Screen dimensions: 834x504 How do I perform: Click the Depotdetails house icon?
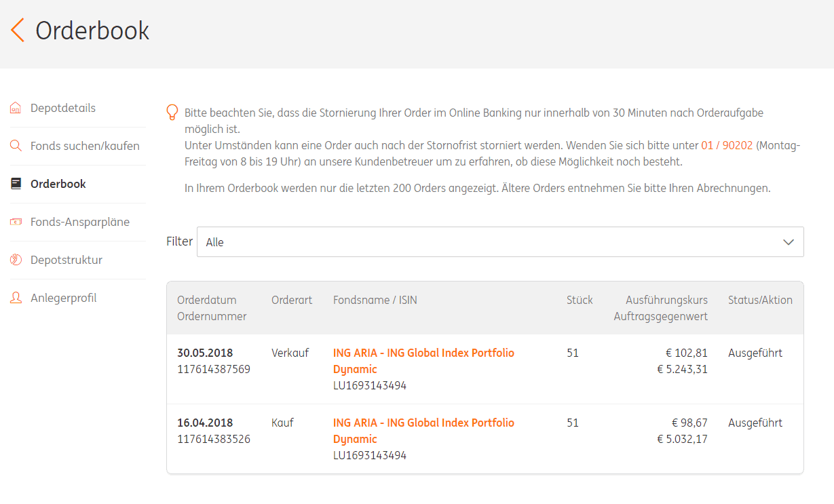[x=16, y=108]
